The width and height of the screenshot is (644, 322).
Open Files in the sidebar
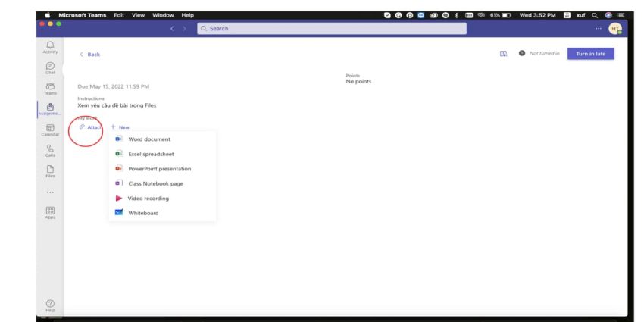50,171
